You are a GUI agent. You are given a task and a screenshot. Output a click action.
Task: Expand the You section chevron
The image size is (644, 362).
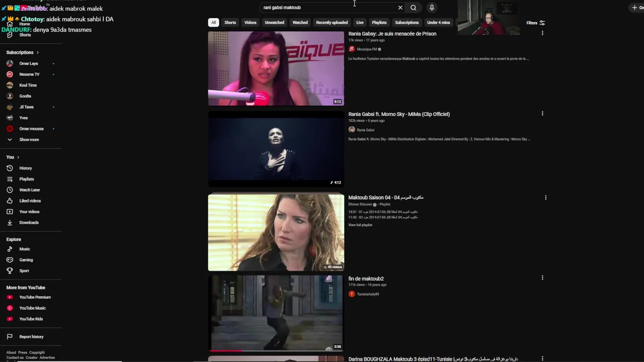click(18, 157)
